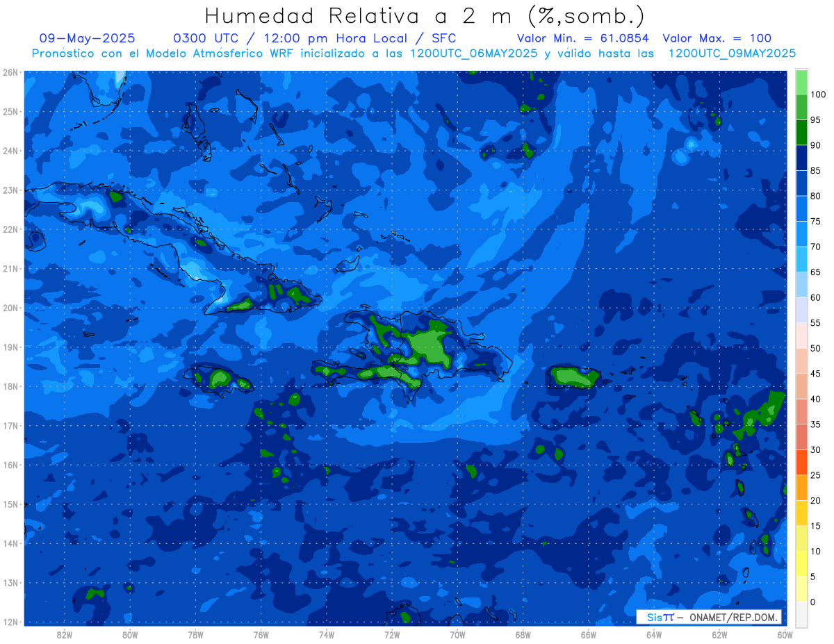Select the legend swatch between 80 and 85
Image resolution: width=834 pixels, height=644 pixels.
801,183
